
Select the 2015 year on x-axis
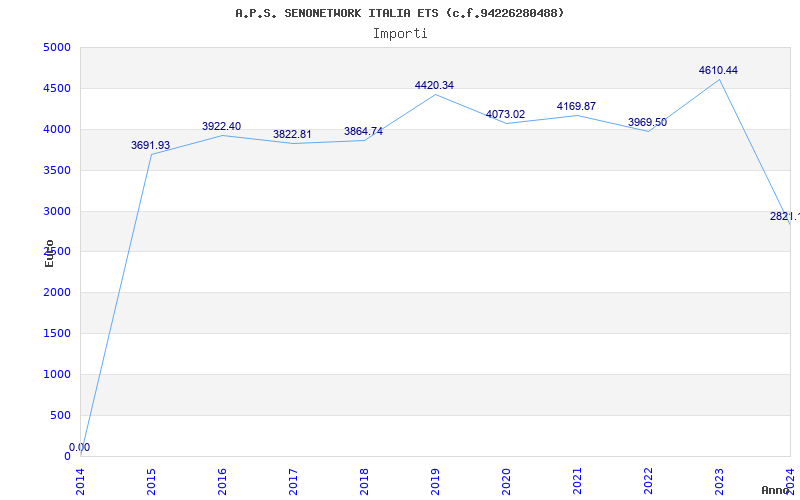click(x=151, y=482)
